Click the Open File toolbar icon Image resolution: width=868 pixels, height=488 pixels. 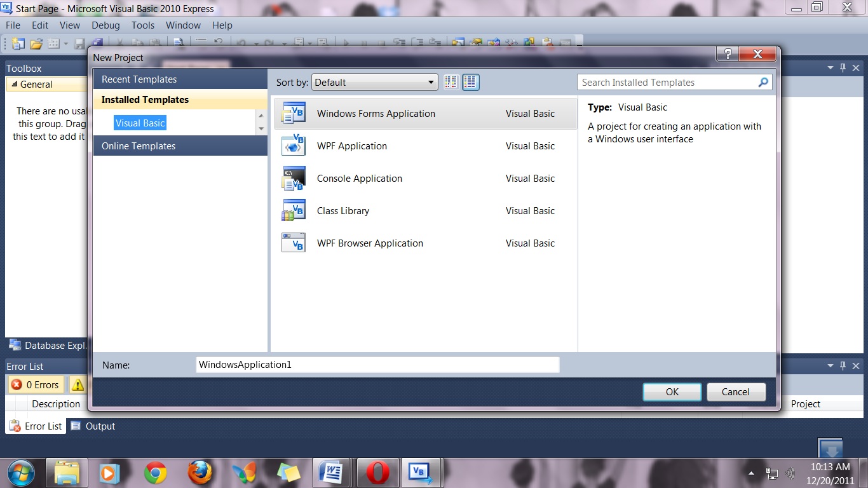36,43
